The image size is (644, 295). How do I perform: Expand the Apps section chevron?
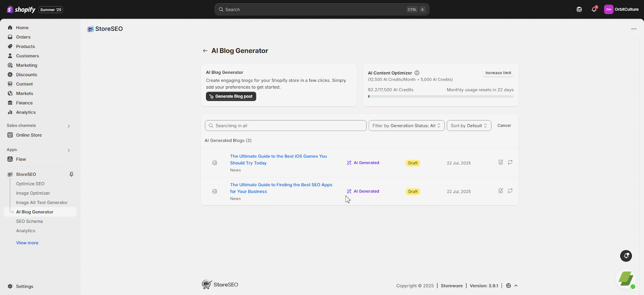point(69,150)
